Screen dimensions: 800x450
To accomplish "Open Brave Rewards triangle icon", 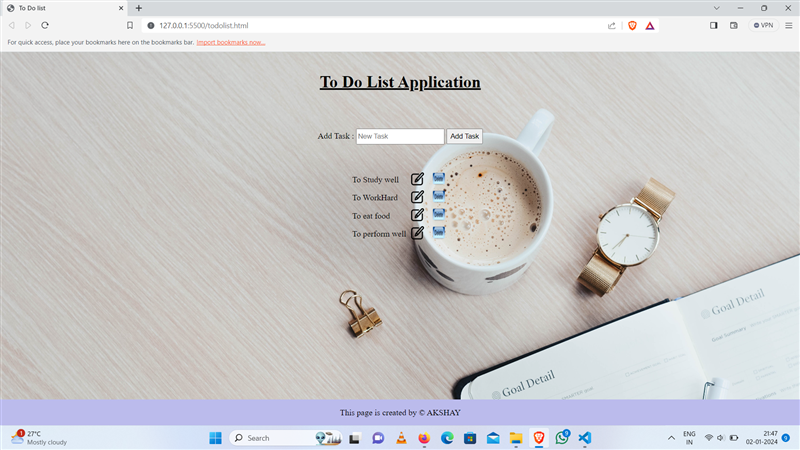I will (649, 26).
